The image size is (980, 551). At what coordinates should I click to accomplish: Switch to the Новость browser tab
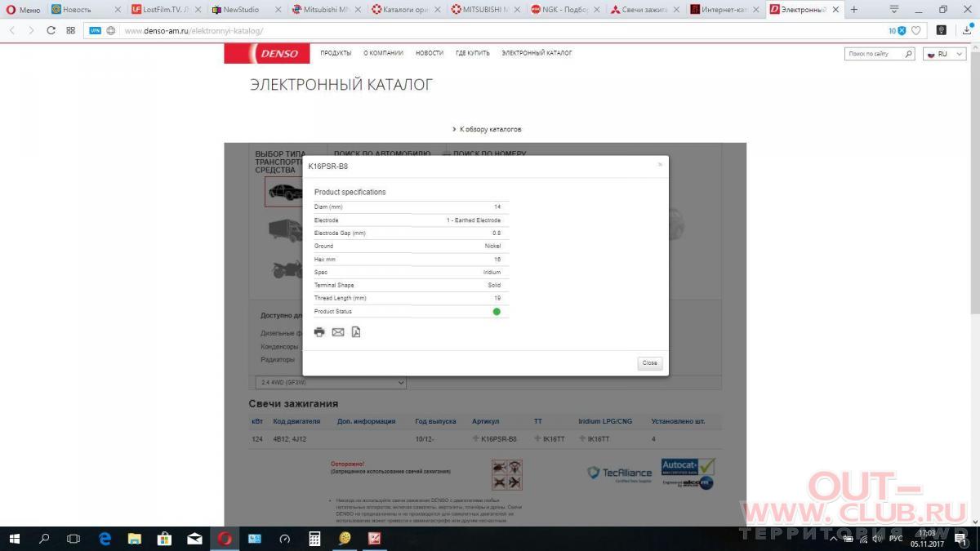[85, 10]
